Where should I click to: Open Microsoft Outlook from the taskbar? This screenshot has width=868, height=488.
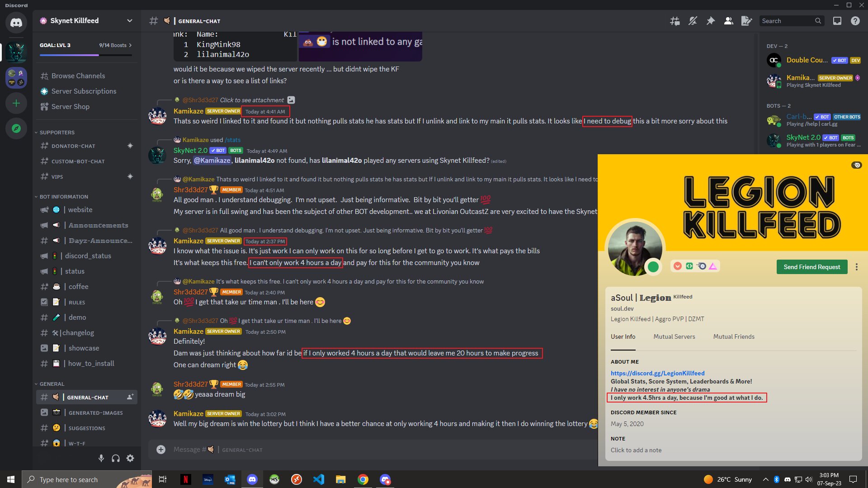tap(230, 479)
